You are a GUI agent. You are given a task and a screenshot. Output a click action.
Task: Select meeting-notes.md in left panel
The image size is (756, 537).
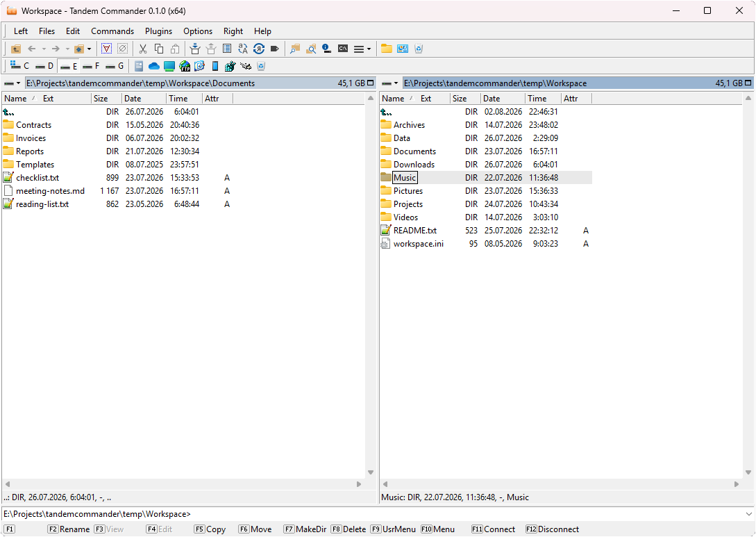click(50, 191)
